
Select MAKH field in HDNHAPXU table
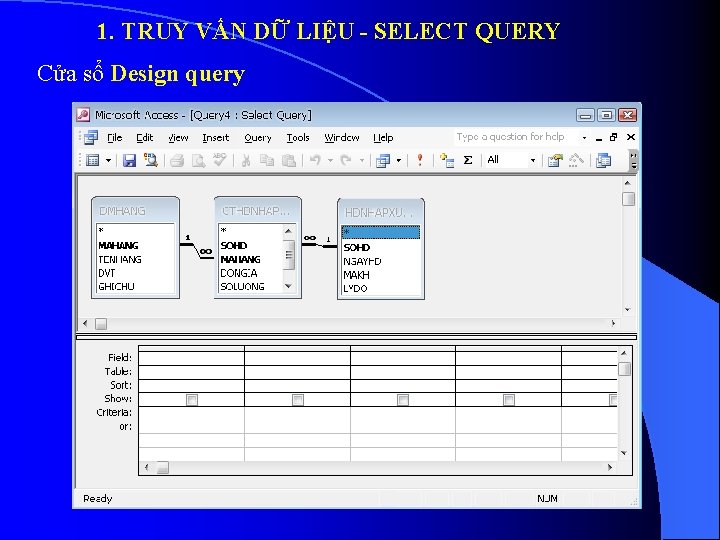tap(356, 275)
